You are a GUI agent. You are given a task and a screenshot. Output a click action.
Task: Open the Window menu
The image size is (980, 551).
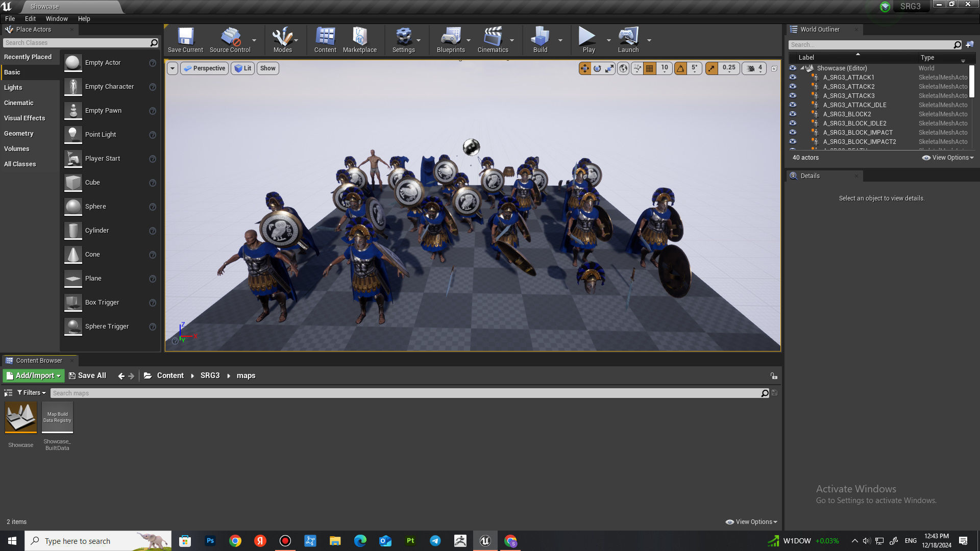click(x=57, y=19)
